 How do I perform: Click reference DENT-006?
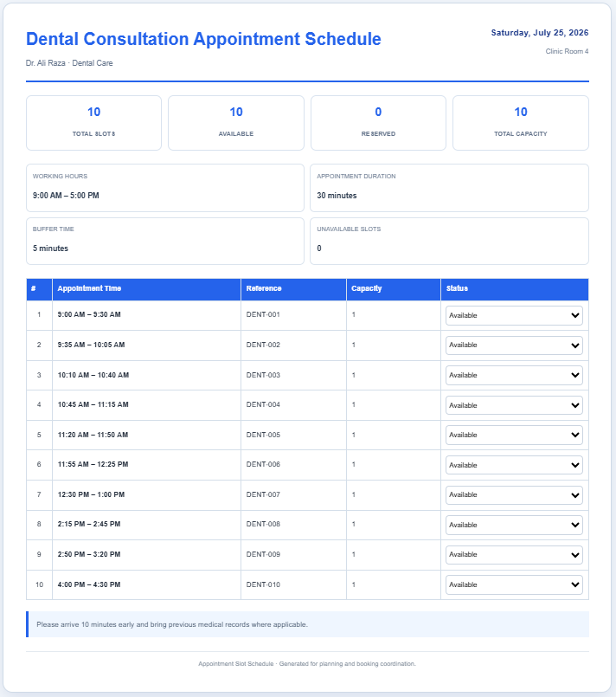coord(263,464)
